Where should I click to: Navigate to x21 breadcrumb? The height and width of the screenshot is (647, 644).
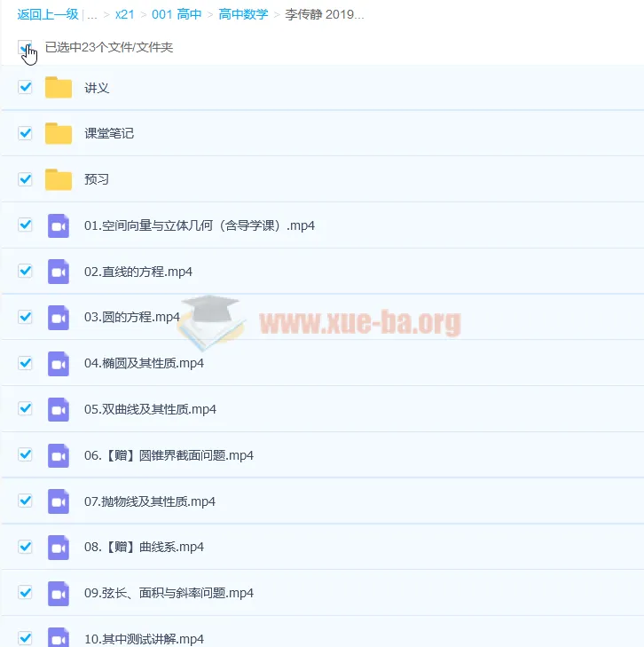point(125,14)
